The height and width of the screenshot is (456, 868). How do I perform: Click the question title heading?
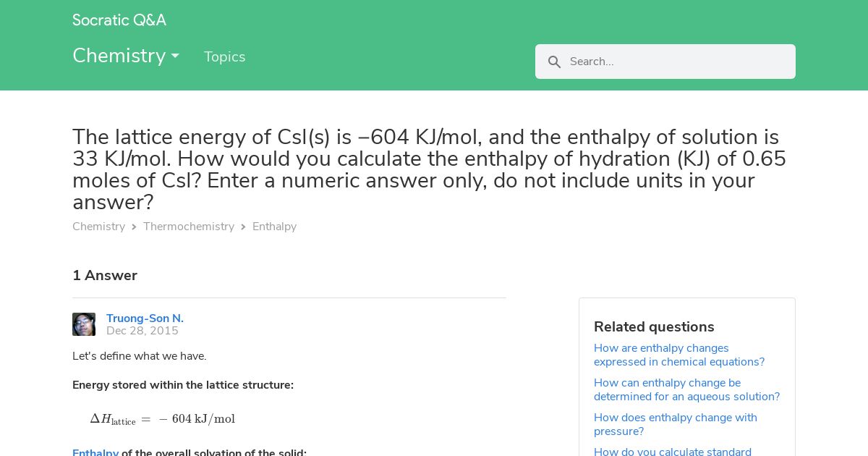(430, 169)
